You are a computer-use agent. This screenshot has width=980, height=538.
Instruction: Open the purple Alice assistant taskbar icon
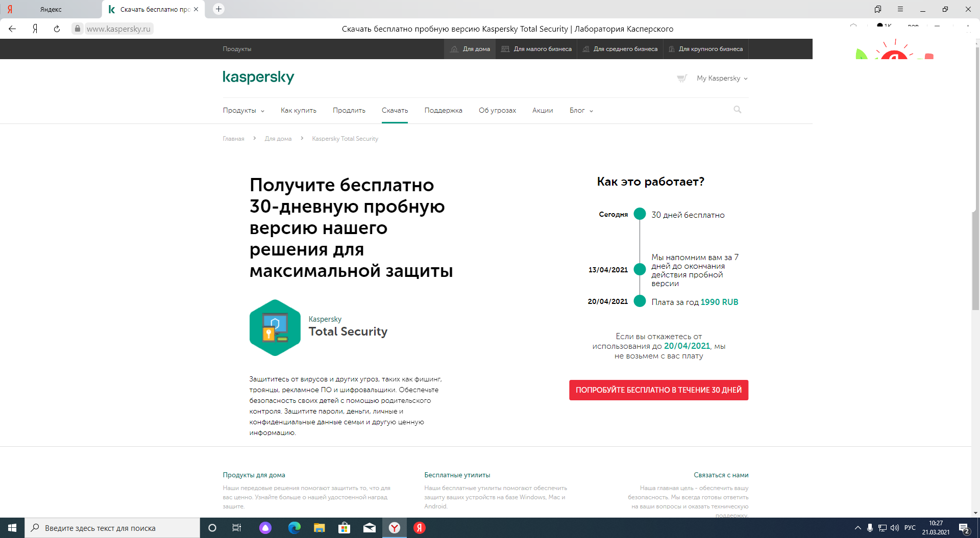click(265, 528)
